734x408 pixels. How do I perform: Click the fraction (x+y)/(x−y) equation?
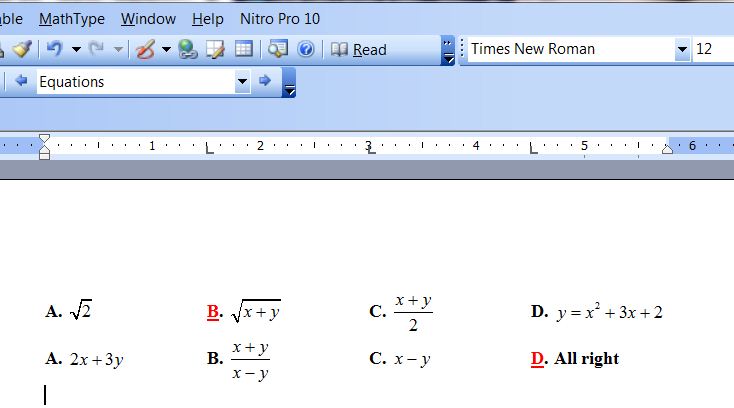pyautogui.click(x=250, y=360)
